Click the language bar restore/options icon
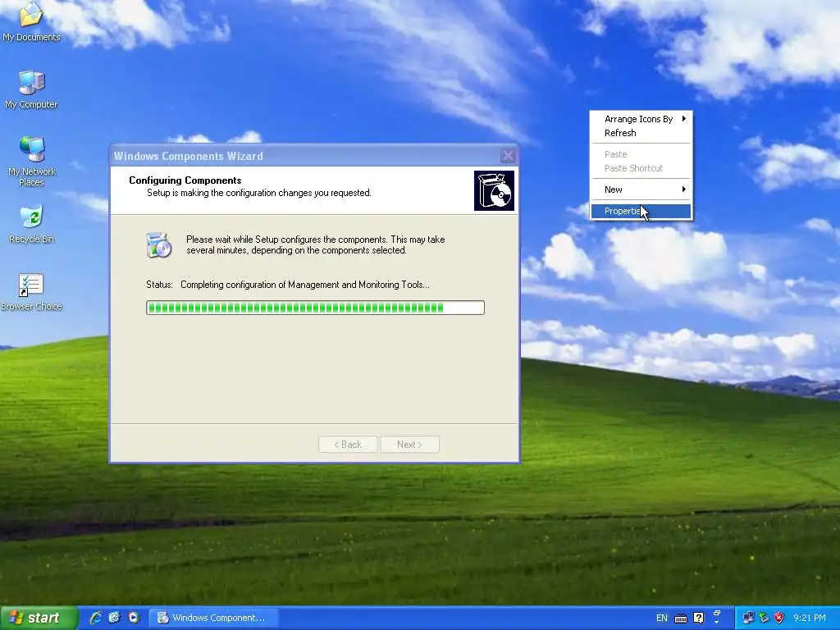Image resolution: width=840 pixels, height=630 pixels. click(717, 614)
